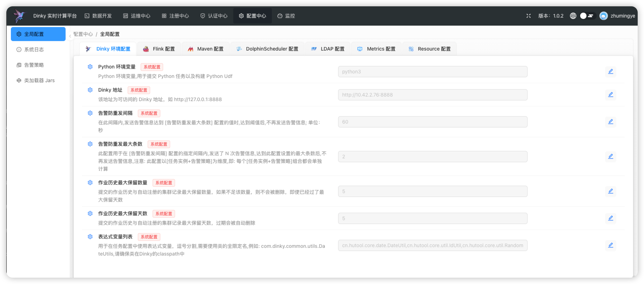This screenshot has height=284, width=644.
Task: Click gear icon beside 表达式变量列表
Action: coord(90,237)
